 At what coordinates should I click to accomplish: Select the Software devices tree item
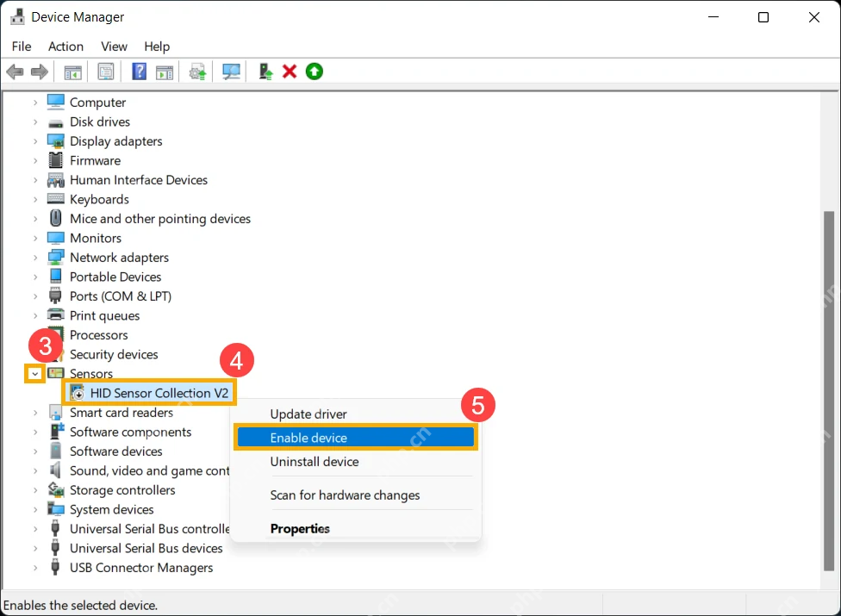[115, 451]
